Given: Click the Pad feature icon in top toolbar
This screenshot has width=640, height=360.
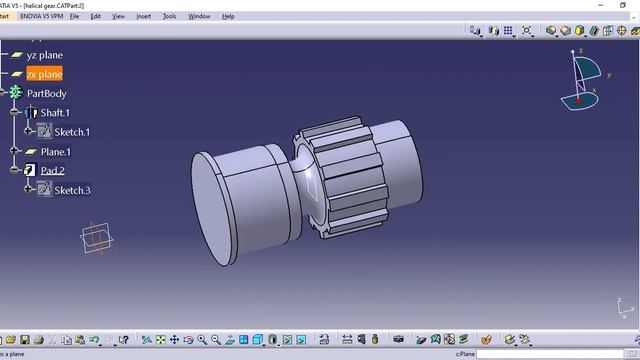Looking at the screenshot, I should [551, 31].
